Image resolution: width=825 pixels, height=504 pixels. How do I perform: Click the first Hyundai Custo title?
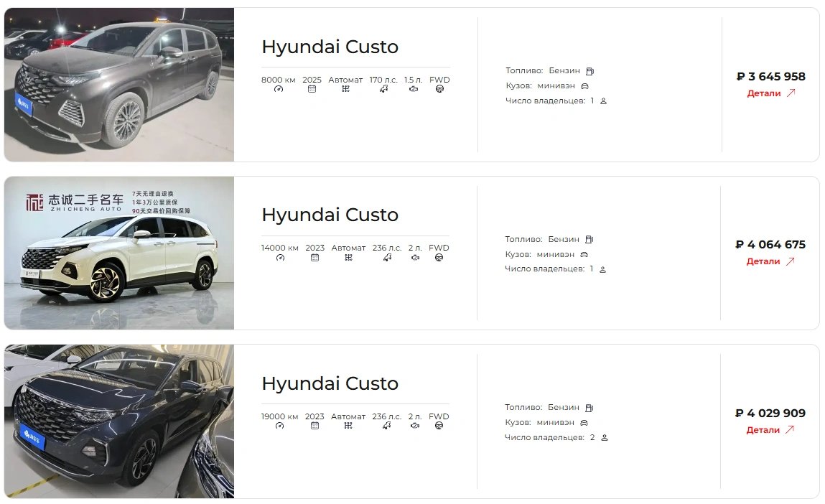(x=330, y=47)
